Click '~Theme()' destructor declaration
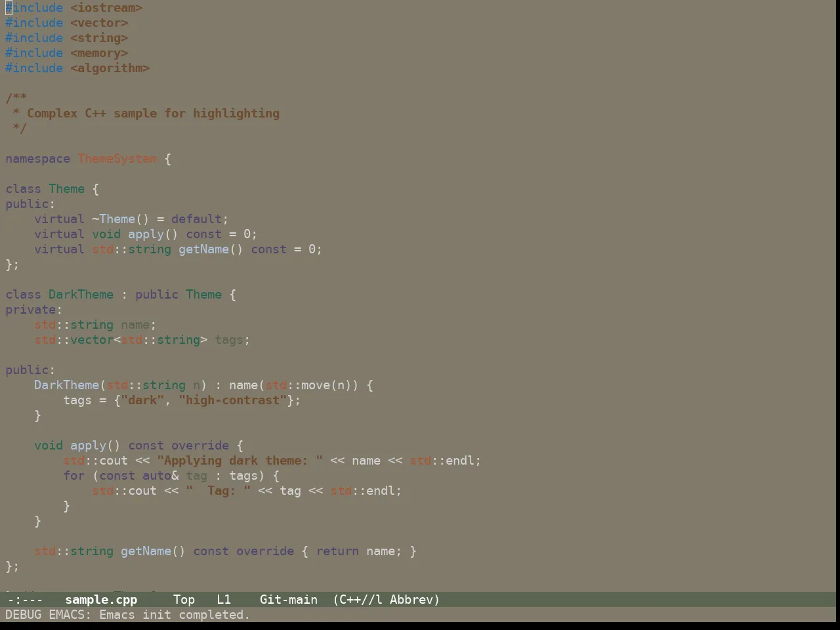 pos(121,219)
